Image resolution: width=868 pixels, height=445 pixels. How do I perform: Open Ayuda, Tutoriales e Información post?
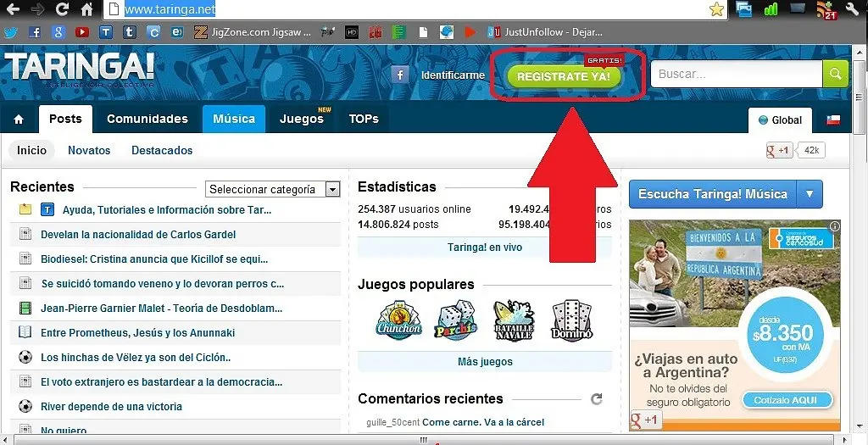pos(167,210)
